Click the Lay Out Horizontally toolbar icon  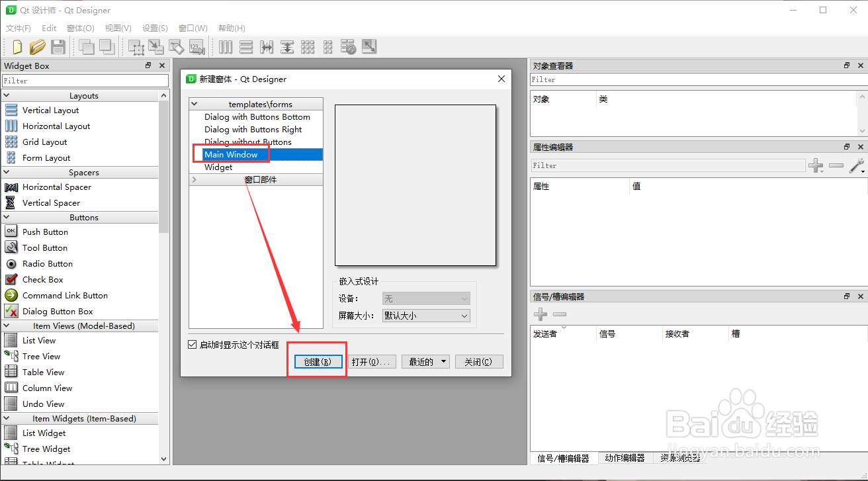(226, 47)
